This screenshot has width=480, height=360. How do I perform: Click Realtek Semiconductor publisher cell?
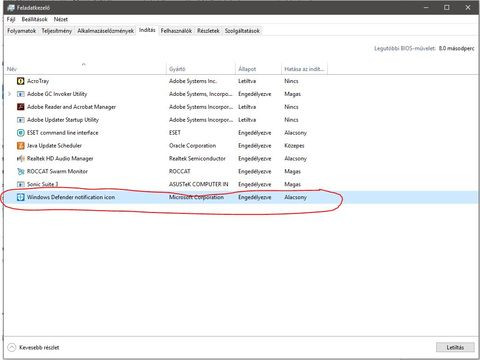pyautogui.click(x=197, y=159)
